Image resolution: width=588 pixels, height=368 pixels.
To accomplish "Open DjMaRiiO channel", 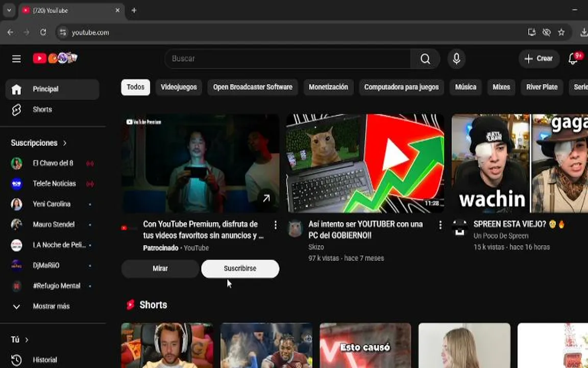I will (x=53, y=265).
